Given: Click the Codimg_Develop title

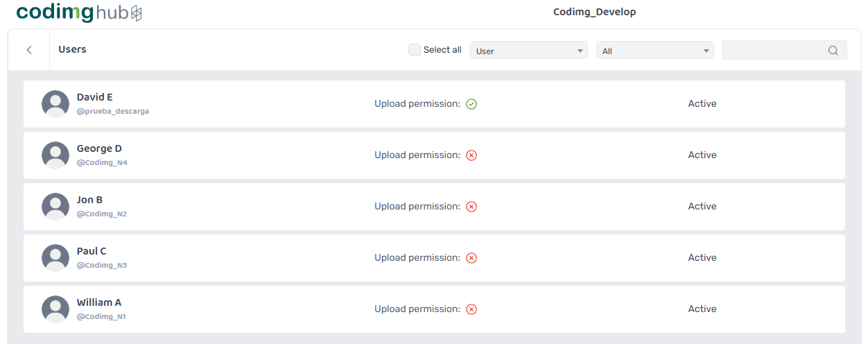Looking at the screenshot, I should 594,12.
